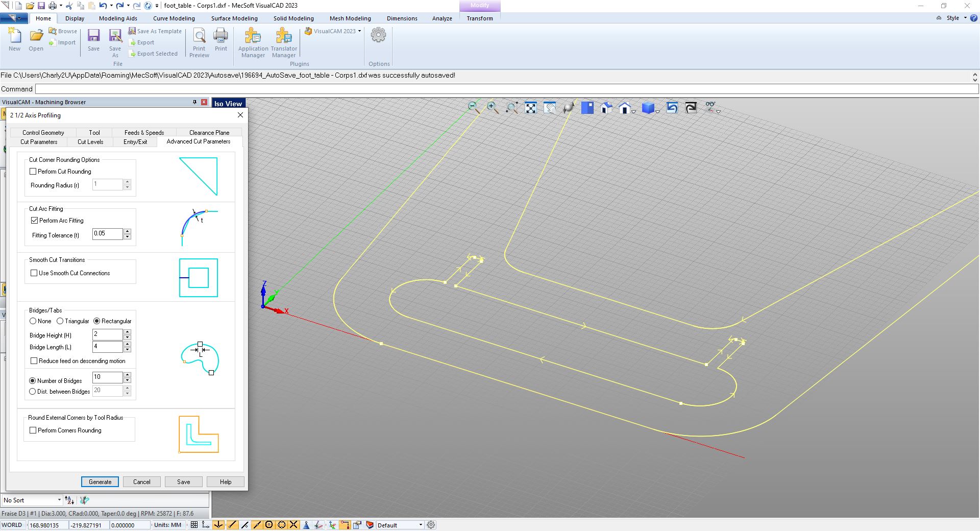Select Rectangular bridge type

coord(97,321)
